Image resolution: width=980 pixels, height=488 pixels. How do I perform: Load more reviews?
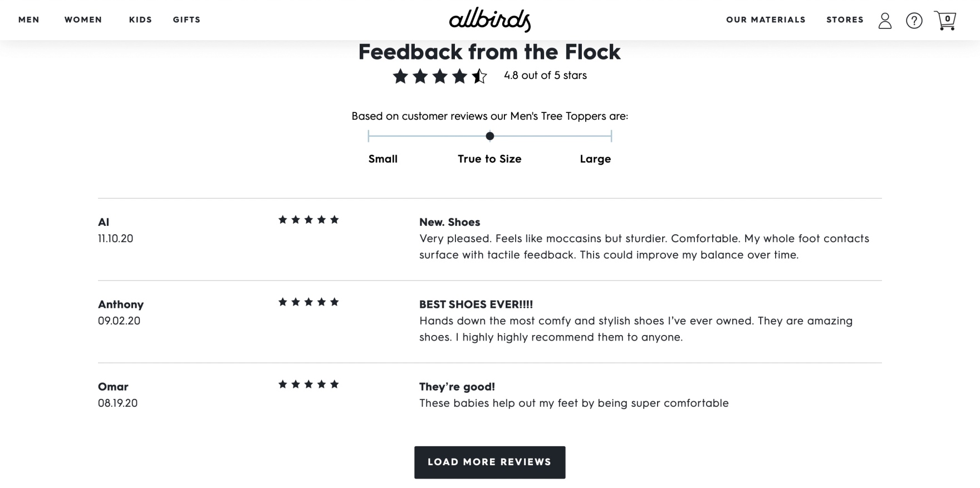point(489,462)
